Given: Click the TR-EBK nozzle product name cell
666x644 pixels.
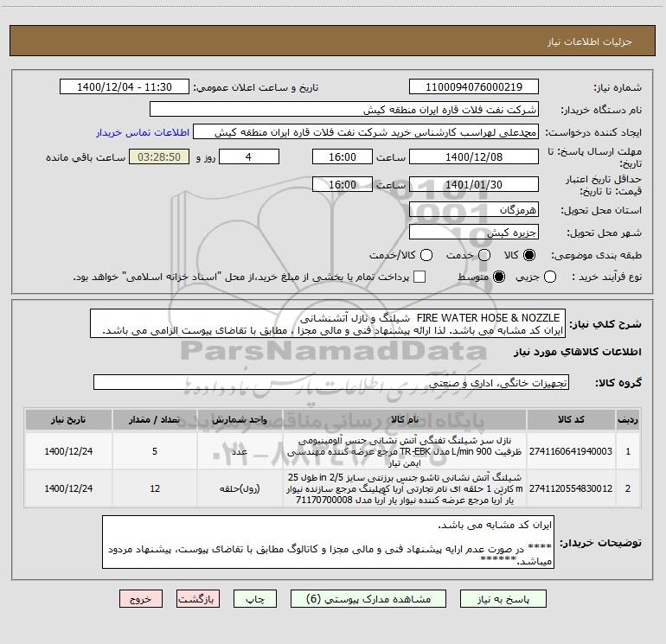Looking at the screenshot, I should [405, 451].
